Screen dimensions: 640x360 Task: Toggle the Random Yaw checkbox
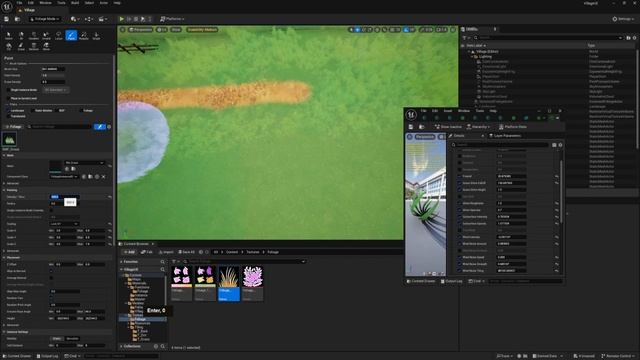click(51, 298)
